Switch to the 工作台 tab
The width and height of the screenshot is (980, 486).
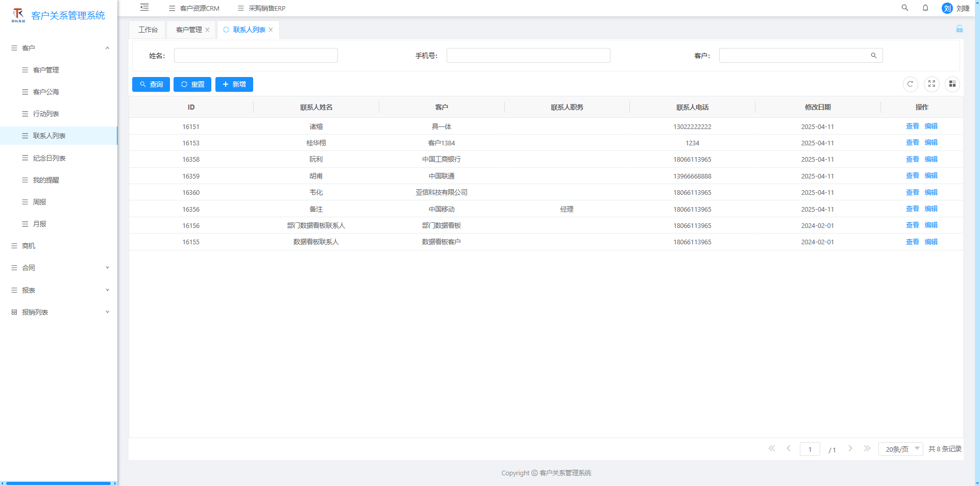pos(148,30)
